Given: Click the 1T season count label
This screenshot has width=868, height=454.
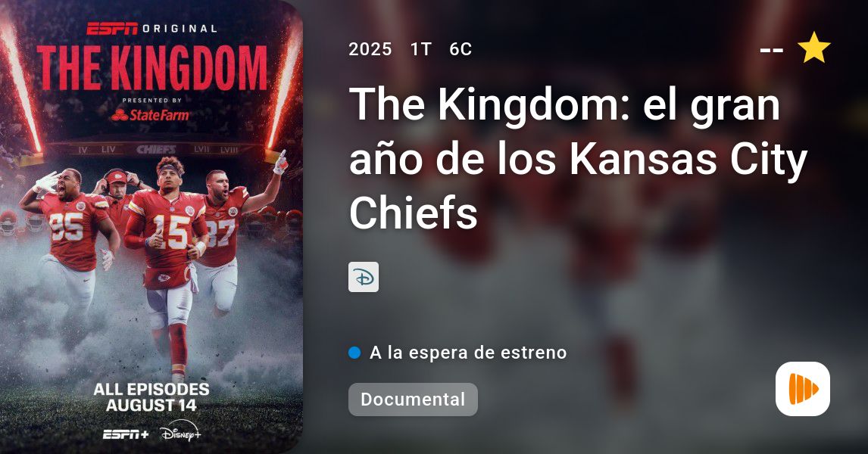Looking at the screenshot, I should [x=420, y=49].
